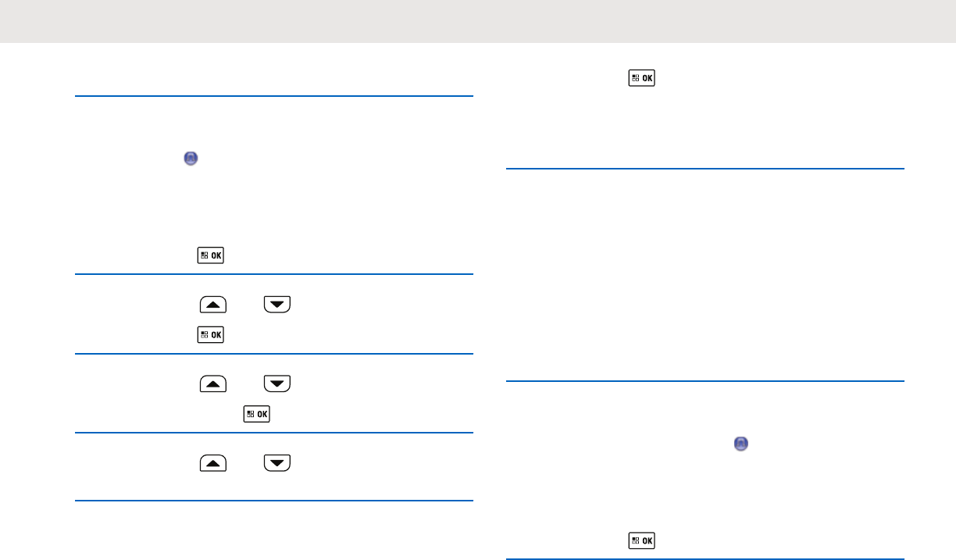Click the topmost blue divider in left column
This screenshot has width=956, height=560.
click(274, 97)
